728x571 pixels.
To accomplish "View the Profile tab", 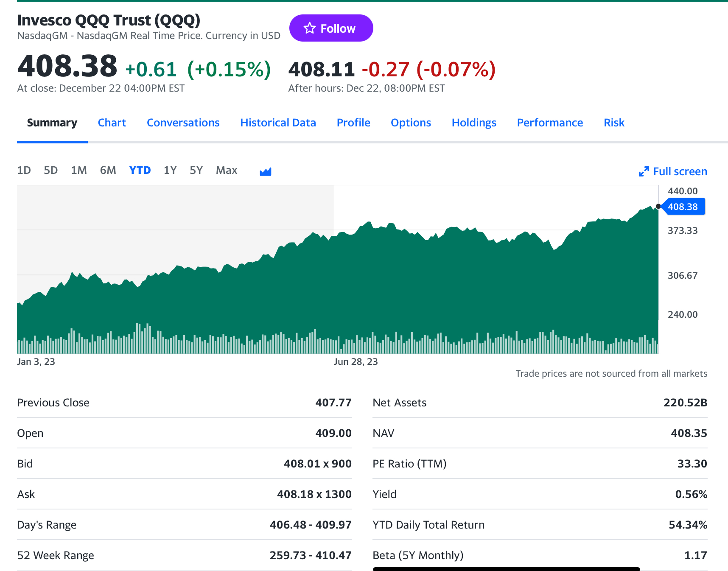I will [353, 123].
